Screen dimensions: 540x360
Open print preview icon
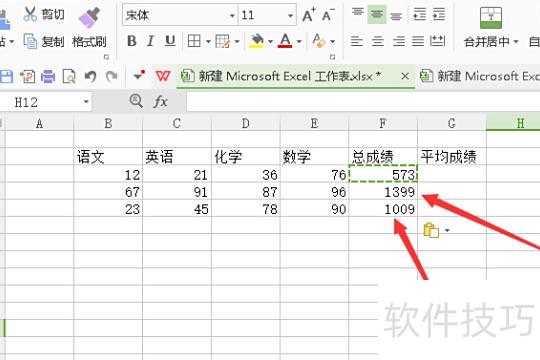tap(69, 76)
